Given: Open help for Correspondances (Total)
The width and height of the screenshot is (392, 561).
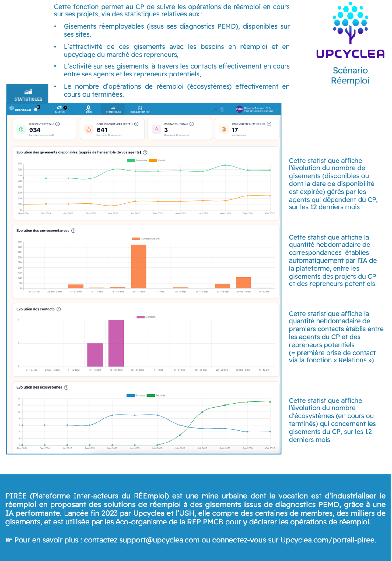Looking at the screenshot, I should 136,124.
